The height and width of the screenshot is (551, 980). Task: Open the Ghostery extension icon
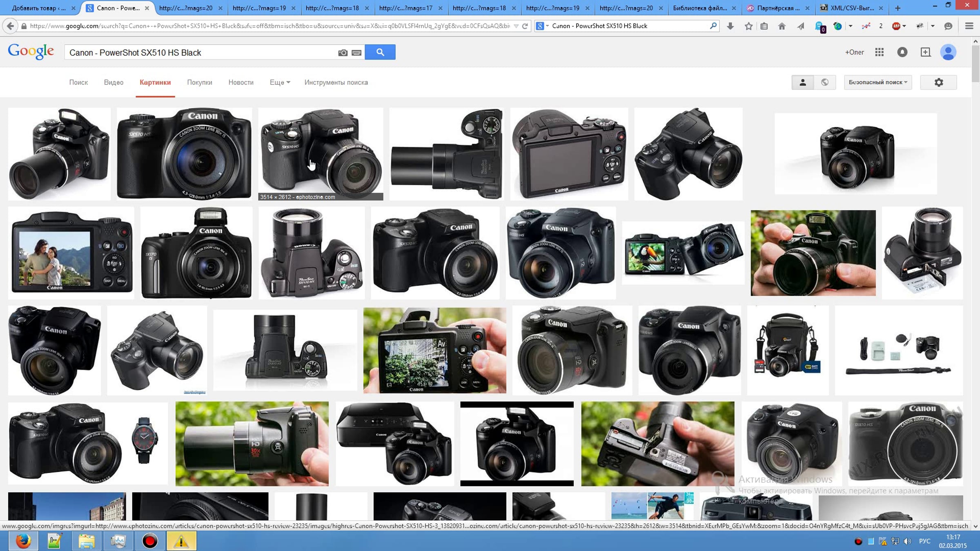pyautogui.click(x=820, y=27)
